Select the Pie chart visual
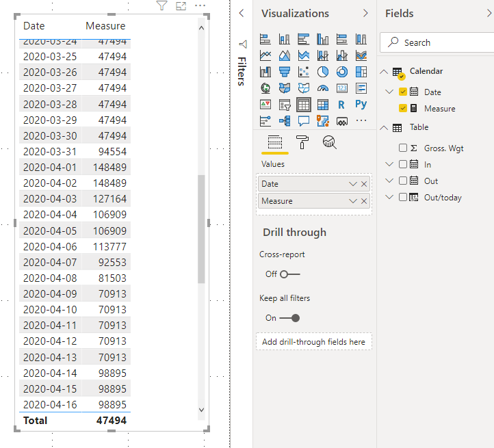Screen dimensions: 494x448 (323, 72)
